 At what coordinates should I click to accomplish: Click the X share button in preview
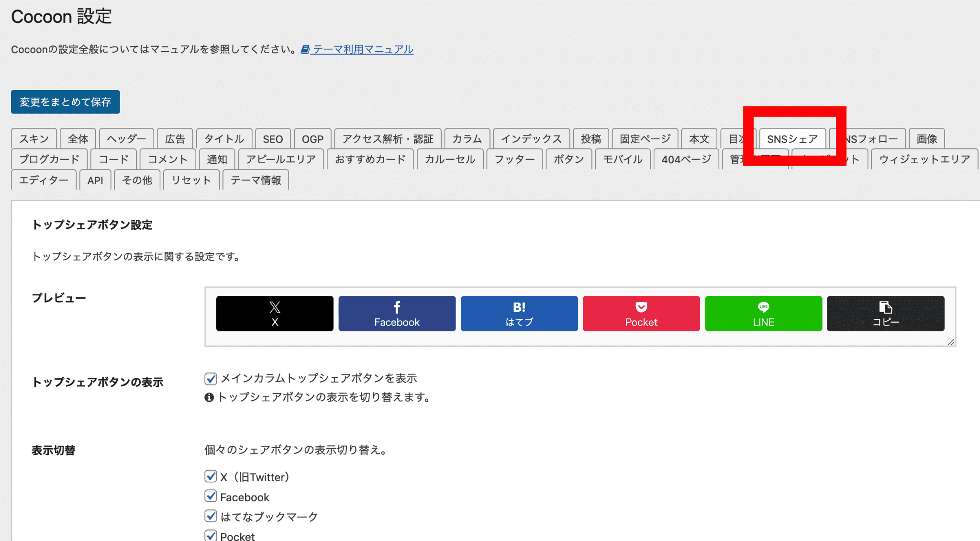(275, 314)
